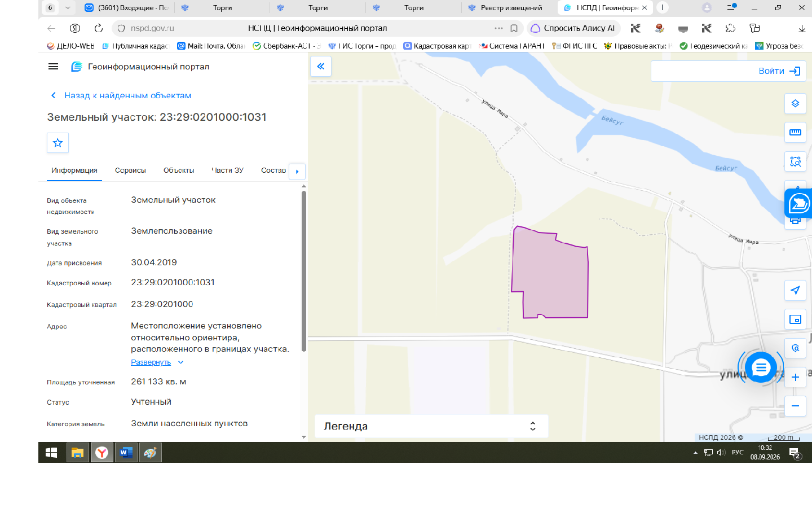The width and height of the screenshot is (812, 508).
Task: Click the nspd.gov.ru address bar
Action: click(152, 28)
